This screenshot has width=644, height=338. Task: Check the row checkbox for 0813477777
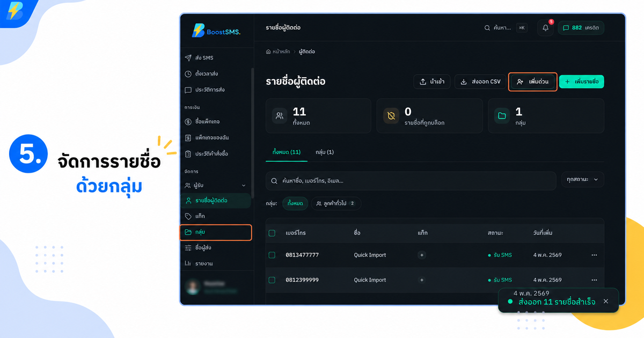(x=272, y=255)
